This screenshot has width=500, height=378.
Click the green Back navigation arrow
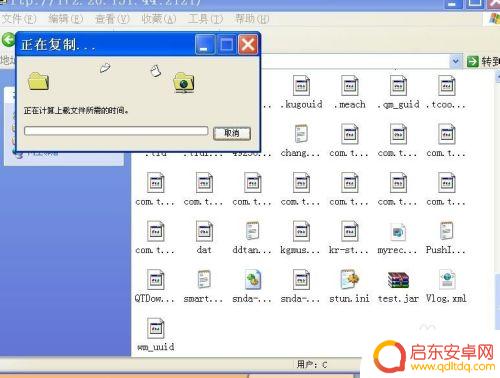point(8,40)
